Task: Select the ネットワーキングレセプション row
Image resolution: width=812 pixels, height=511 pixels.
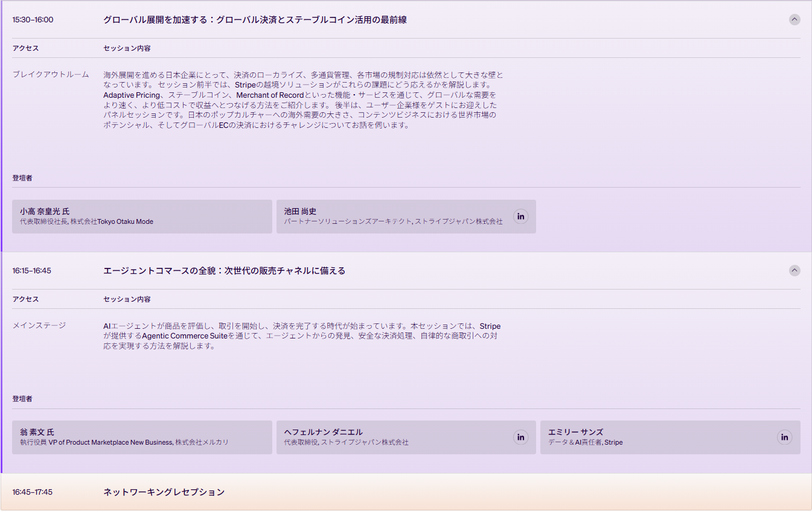Action: (x=406, y=492)
